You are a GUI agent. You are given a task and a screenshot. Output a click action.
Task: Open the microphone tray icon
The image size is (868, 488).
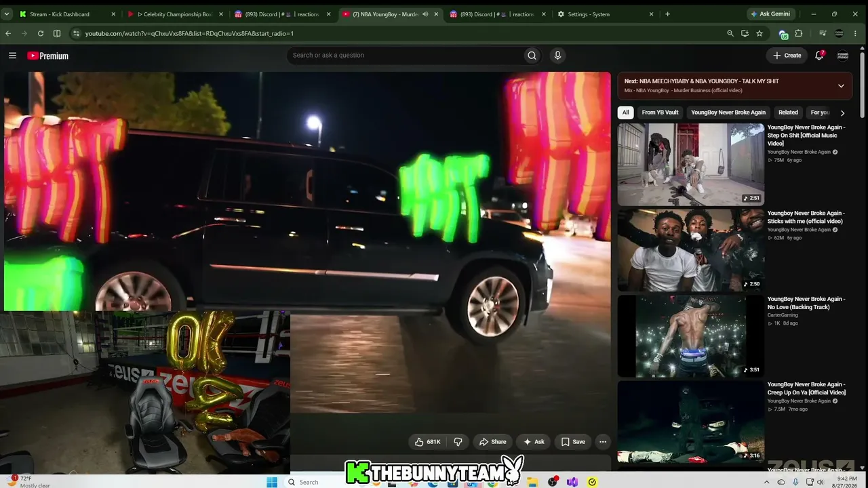pos(795,482)
